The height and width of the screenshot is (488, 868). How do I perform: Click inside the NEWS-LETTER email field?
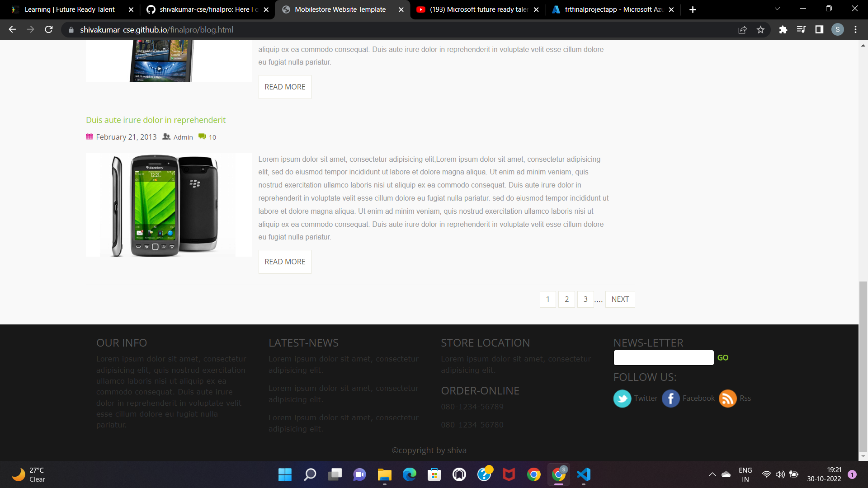tap(663, 357)
